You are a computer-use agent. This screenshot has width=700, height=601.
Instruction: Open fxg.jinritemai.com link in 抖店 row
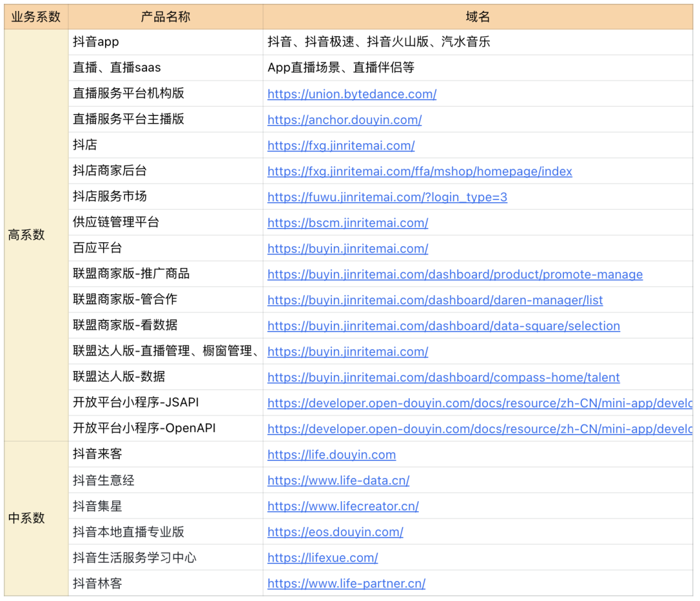pos(341,146)
